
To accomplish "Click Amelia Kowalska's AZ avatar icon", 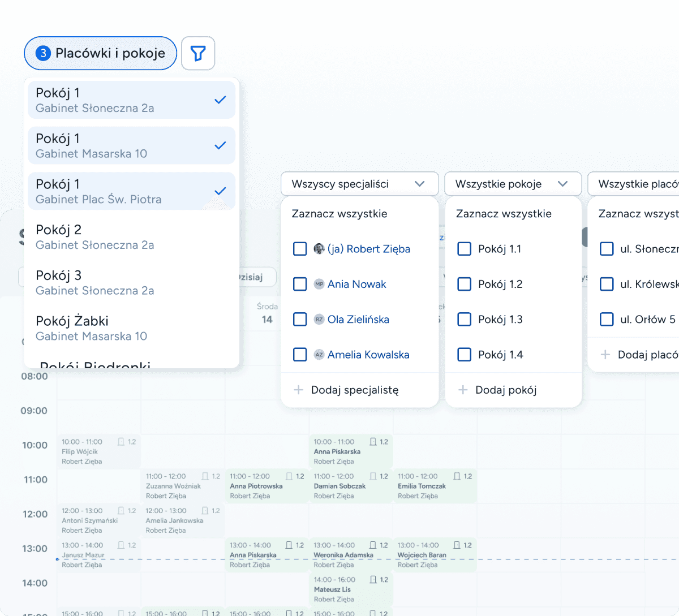I will pyautogui.click(x=319, y=355).
